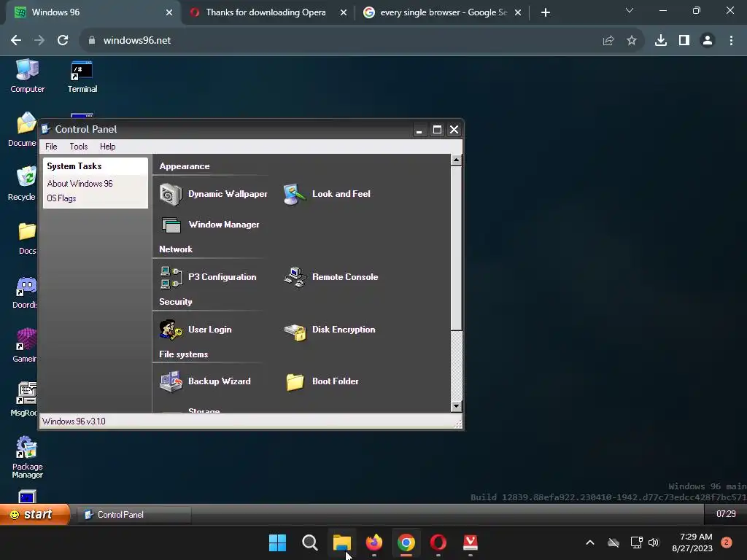
Task: Select the Doordis desktop shortcut
Action: point(25,292)
